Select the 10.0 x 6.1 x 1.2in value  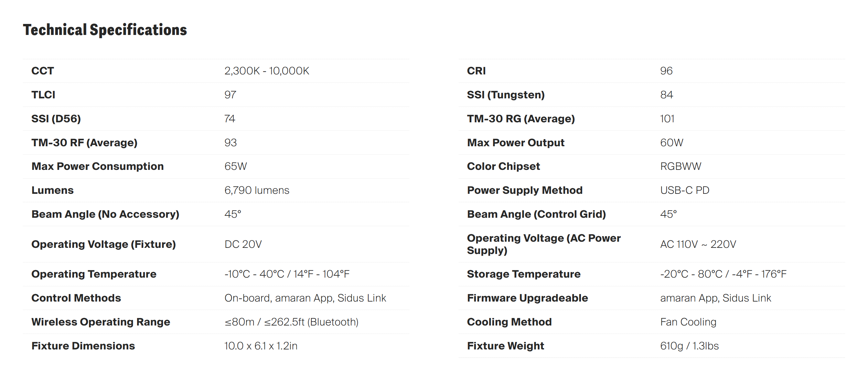(261, 346)
